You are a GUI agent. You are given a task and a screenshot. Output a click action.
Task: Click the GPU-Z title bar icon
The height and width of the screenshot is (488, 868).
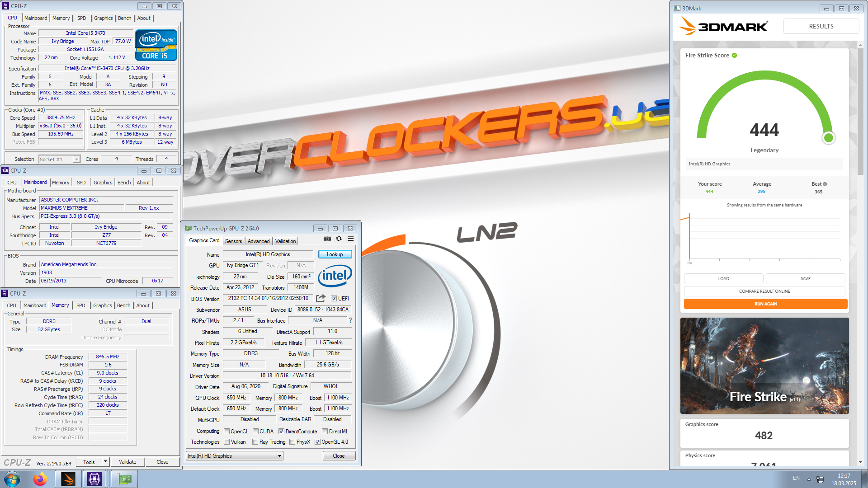tap(189, 229)
